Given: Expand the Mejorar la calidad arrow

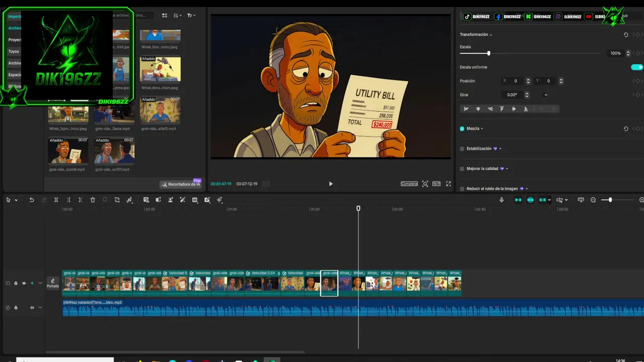Looking at the screenshot, I should click(x=507, y=169).
